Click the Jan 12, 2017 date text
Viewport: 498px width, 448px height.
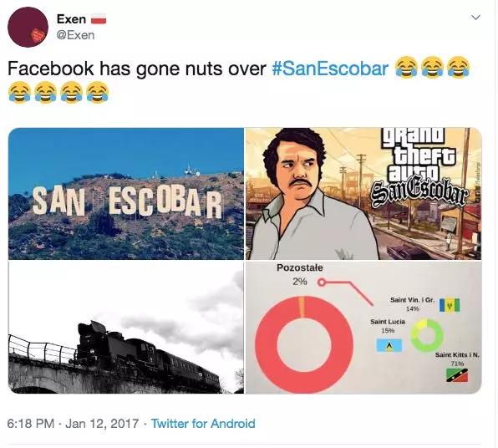[x=102, y=424]
